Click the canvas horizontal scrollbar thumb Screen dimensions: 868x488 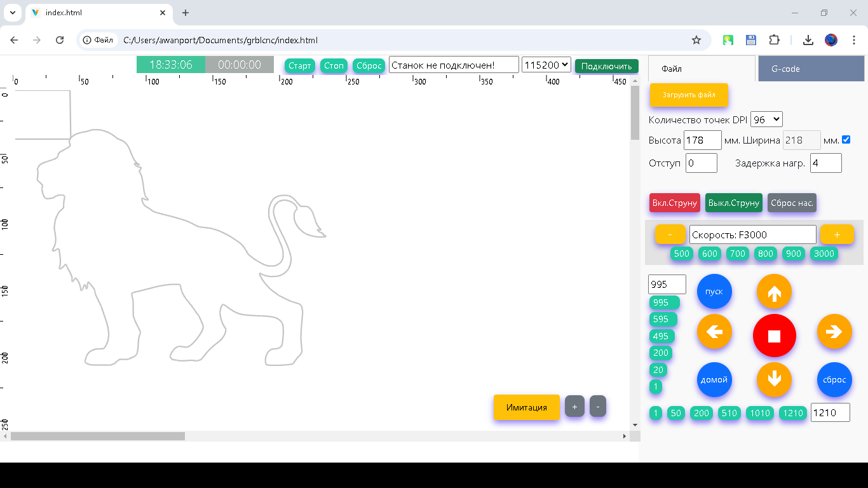click(x=98, y=436)
